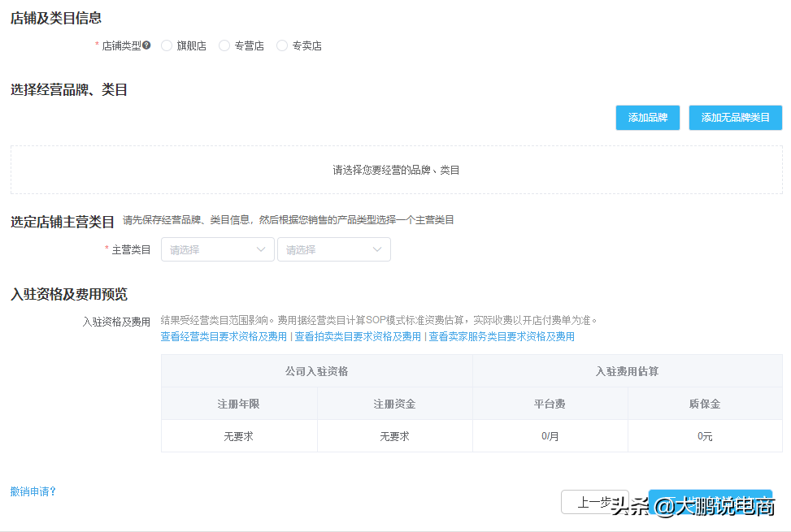Click the 注册资金 column header
Image resolution: width=791 pixels, height=532 pixels.
(x=394, y=404)
